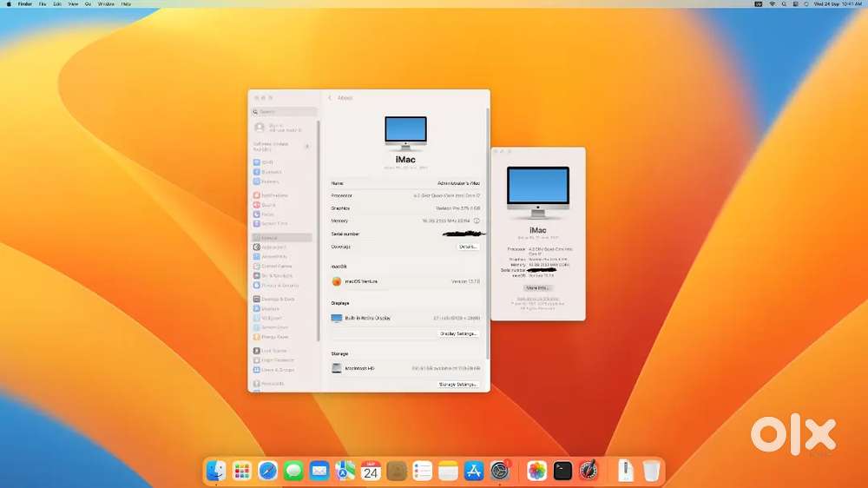The width and height of the screenshot is (868, 488).
Task: Click the Search field in Settings sidebar
Action: click(x=284, y=112)
